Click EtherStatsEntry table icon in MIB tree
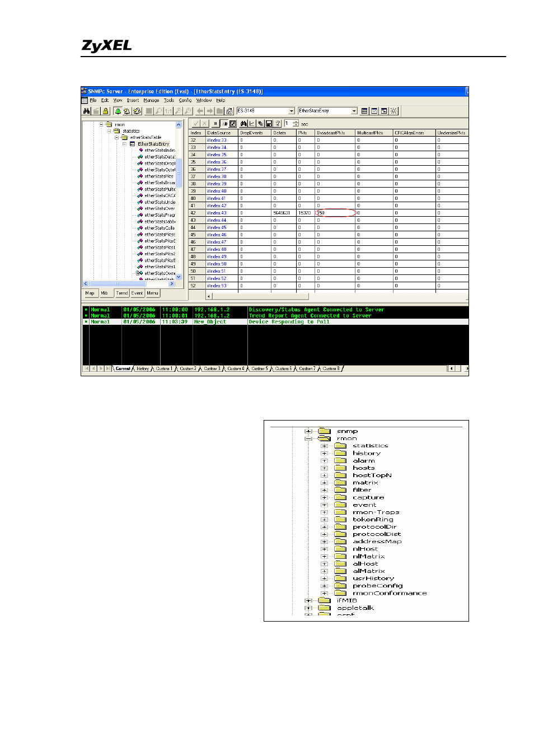This screenshot has height=756, width=534. [133, 144]
